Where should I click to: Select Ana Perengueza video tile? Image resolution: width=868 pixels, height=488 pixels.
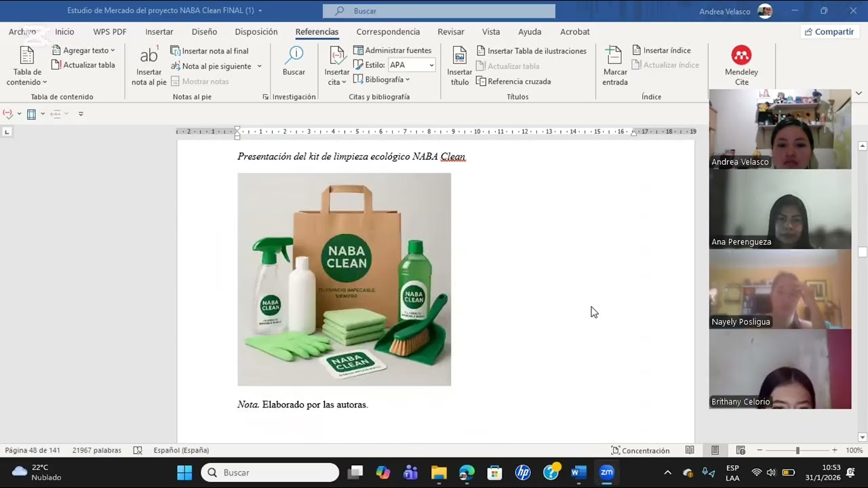780,209
